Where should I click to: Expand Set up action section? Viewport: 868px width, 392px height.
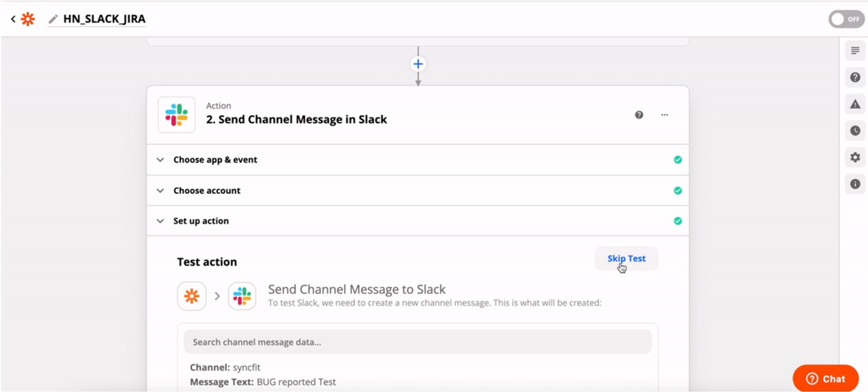(x=418, y=221)
